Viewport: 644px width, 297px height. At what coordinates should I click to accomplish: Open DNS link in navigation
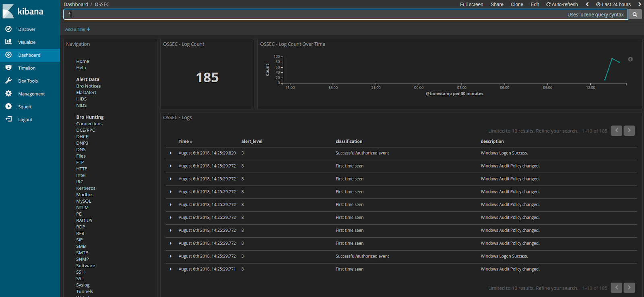(80, 150)
